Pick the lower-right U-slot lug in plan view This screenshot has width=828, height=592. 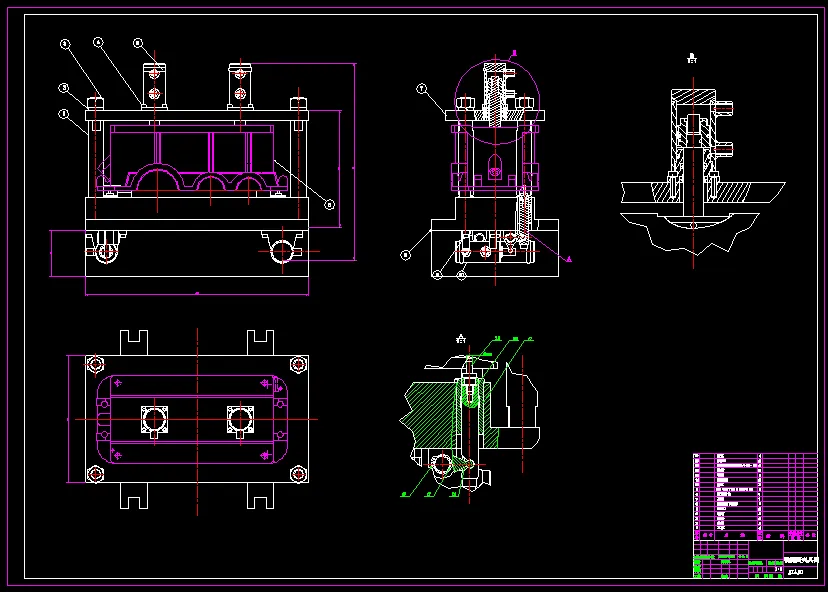(x=261, y=495)
